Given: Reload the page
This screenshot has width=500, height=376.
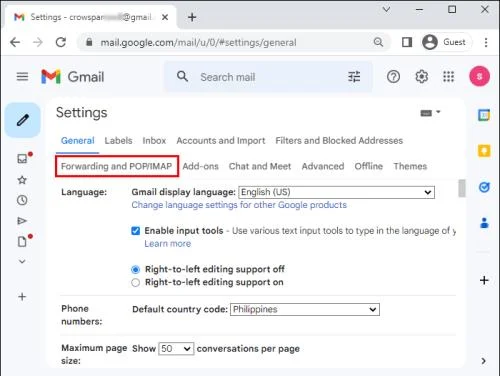Looking at the screenshot, I should (x=61, y=42).
